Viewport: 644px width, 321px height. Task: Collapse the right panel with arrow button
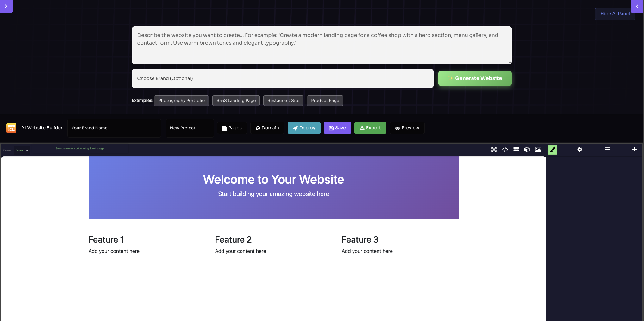point(637,6)
